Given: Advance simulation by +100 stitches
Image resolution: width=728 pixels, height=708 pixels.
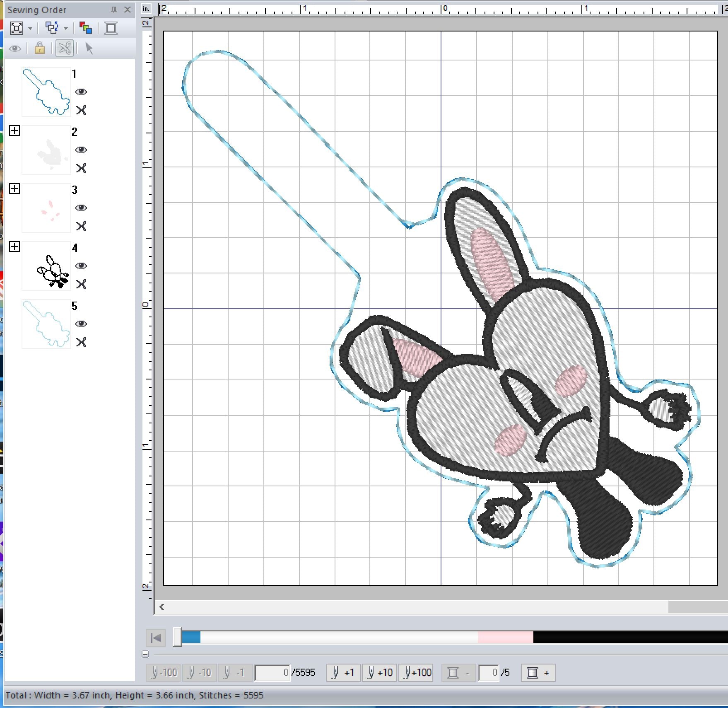Looking at the screenshot, I should click(x=416, y=673).
